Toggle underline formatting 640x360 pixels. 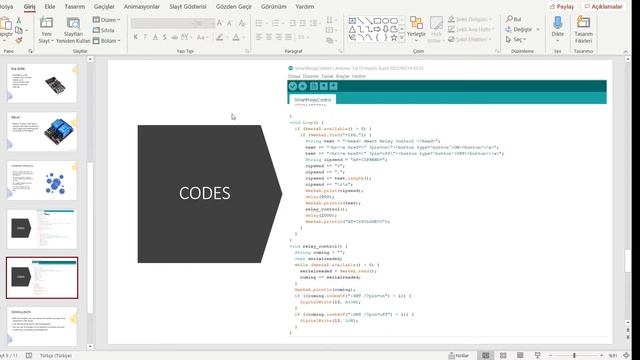[155, 37]
